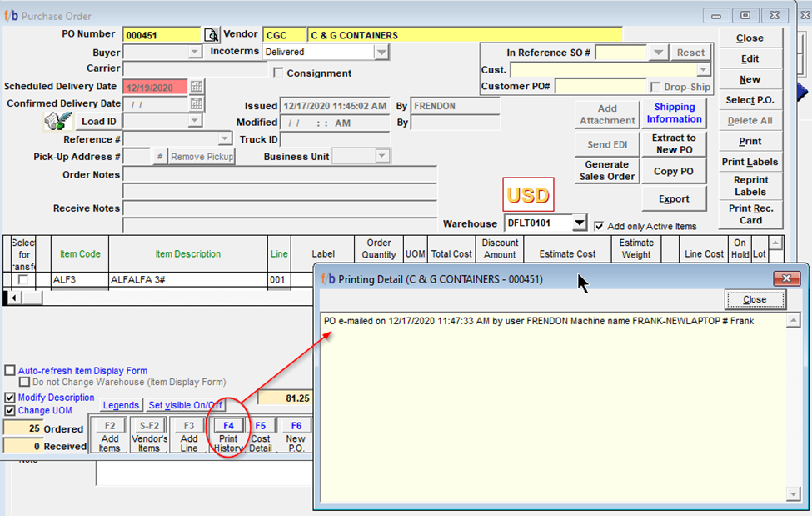The width and height of the screenshot is (812, 516).
Task: Expand the Buyer dropdown
Action: tap(194, 52)
